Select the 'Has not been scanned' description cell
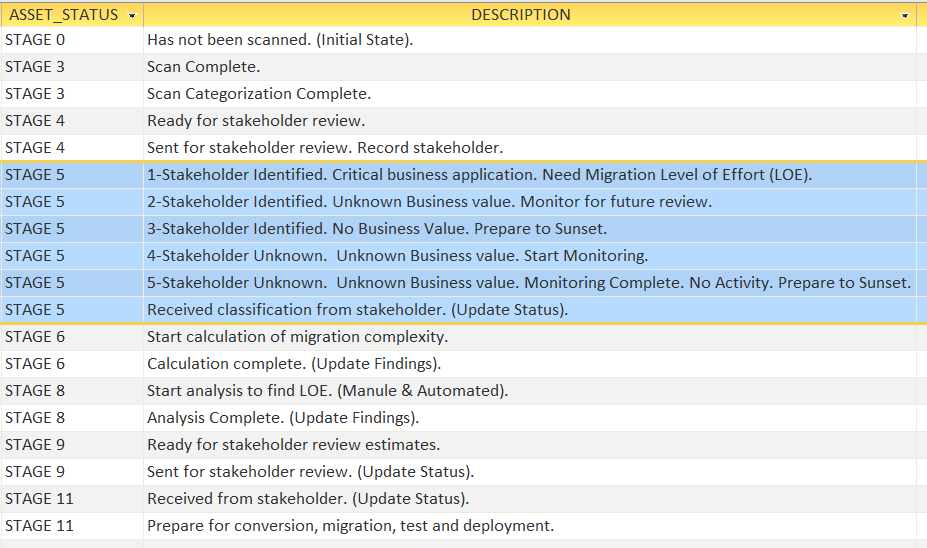Image resolution: width=927 pixels, height=548 pixels. click(x=280, y=40)
